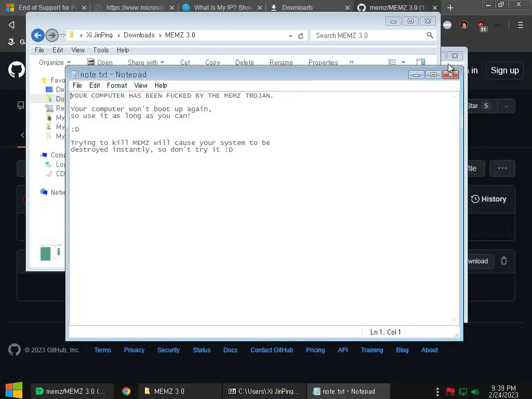Click Notepad's scrollbar up arrow
Screen dimensions: 532x399
pyautogui.click(x=454, y=97)
